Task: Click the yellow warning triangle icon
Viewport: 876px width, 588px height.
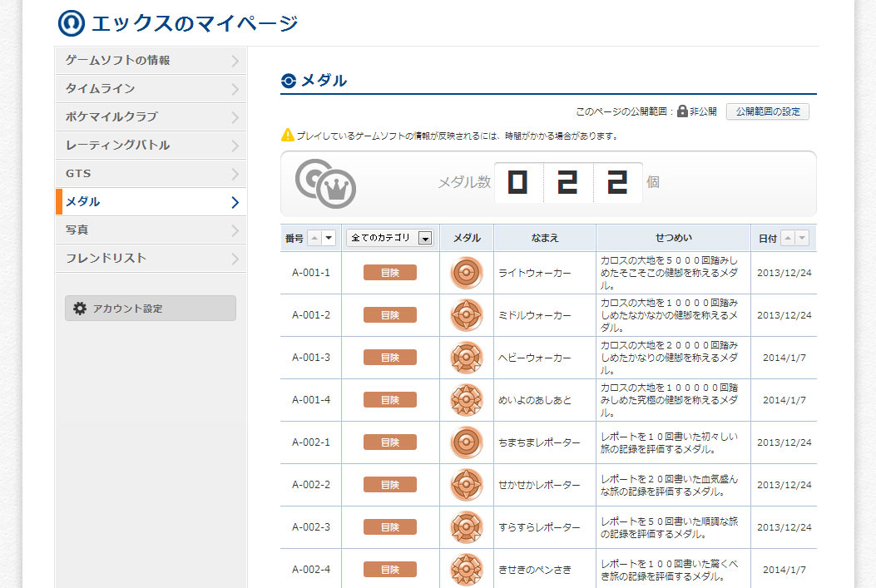Action: point(287,135)
